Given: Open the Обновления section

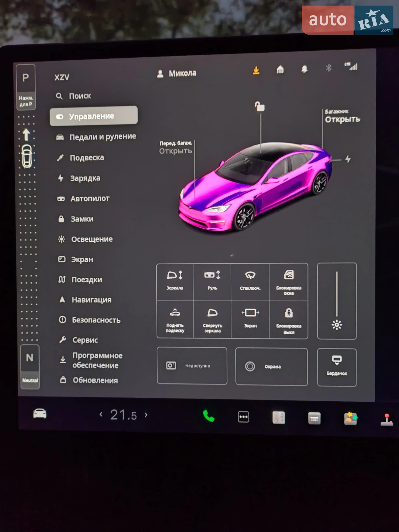Looking at the screenshot, I should click(x=89, y=380).
